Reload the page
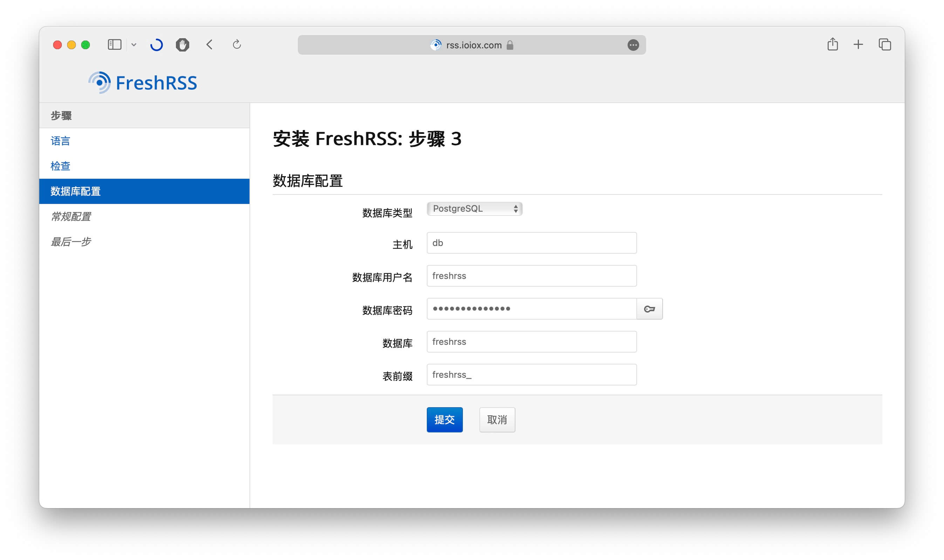 [x=237, y=45]
